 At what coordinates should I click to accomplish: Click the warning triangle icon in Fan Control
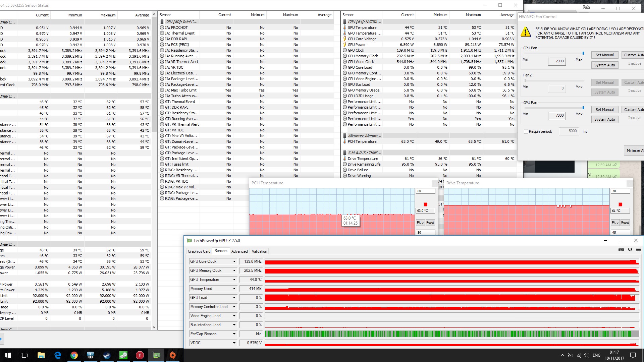tap(526, 33)
